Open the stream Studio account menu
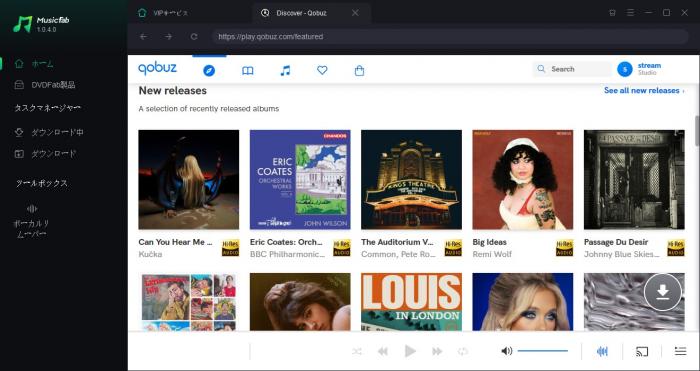 pyautogui.click(x=639, y=69)
